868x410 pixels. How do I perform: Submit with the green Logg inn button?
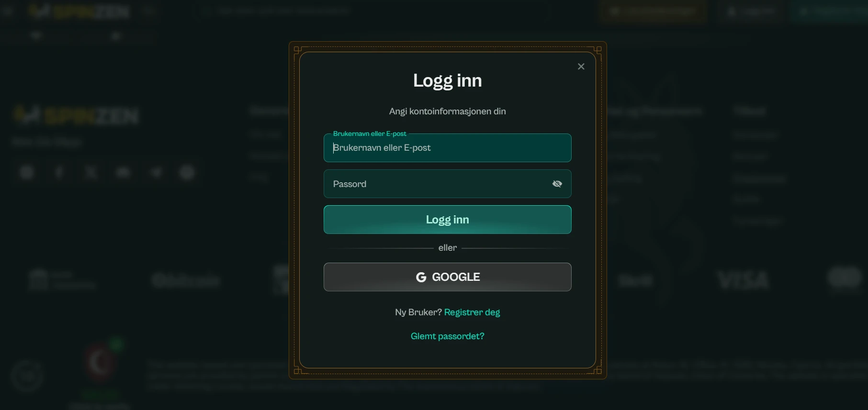point(447,220)
